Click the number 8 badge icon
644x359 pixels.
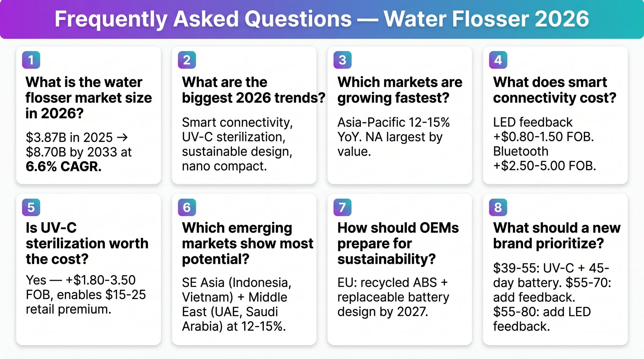(x=498, y=207)
